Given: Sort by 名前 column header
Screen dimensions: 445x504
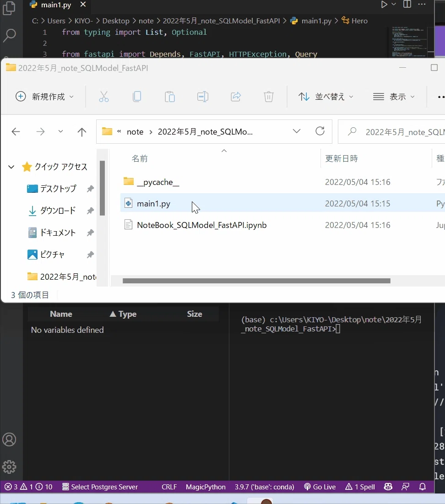Looking at the screenshot, I should tap(140, 158).
